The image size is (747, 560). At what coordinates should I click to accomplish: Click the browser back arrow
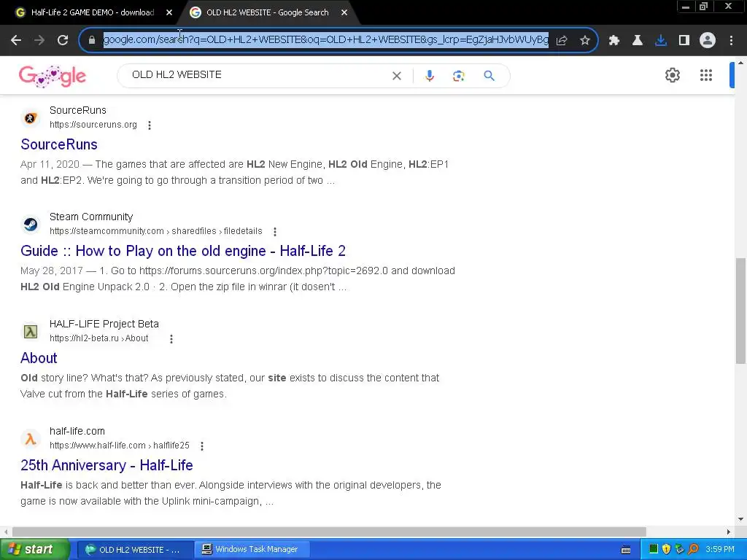point(16,41)
